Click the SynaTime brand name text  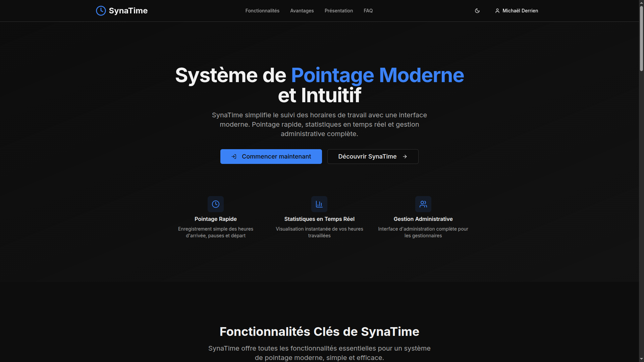(128, 11)
